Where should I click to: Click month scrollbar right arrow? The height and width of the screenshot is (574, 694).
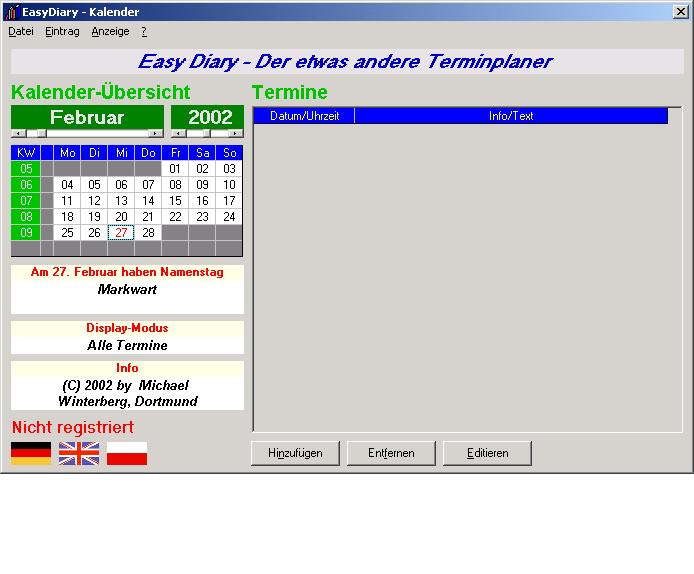coord(155,133)
